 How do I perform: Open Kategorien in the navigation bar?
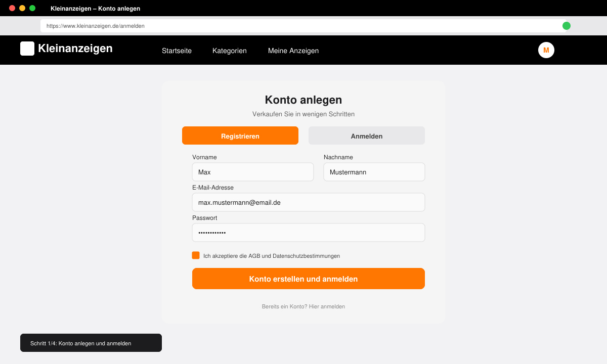(x=230, y=51)
